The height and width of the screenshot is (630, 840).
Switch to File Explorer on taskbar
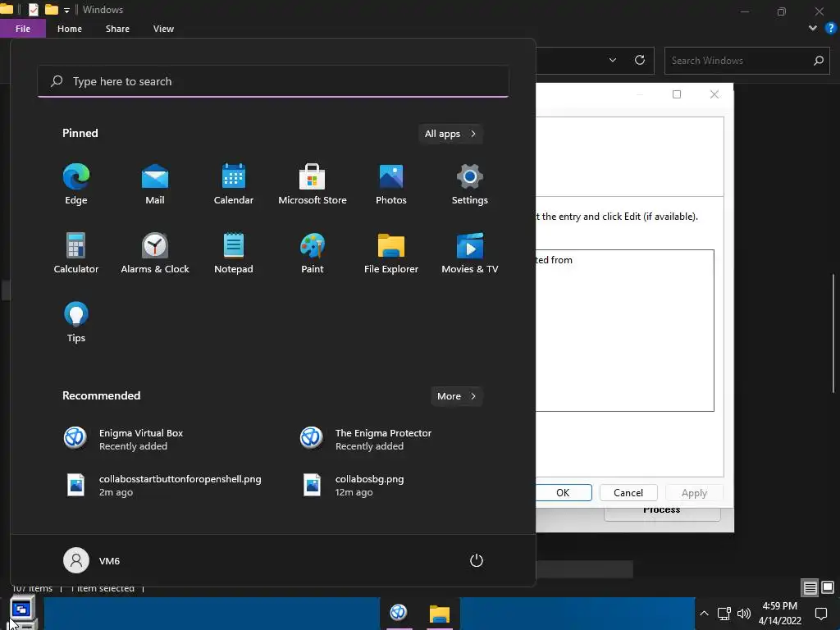(x=440, y=614)
